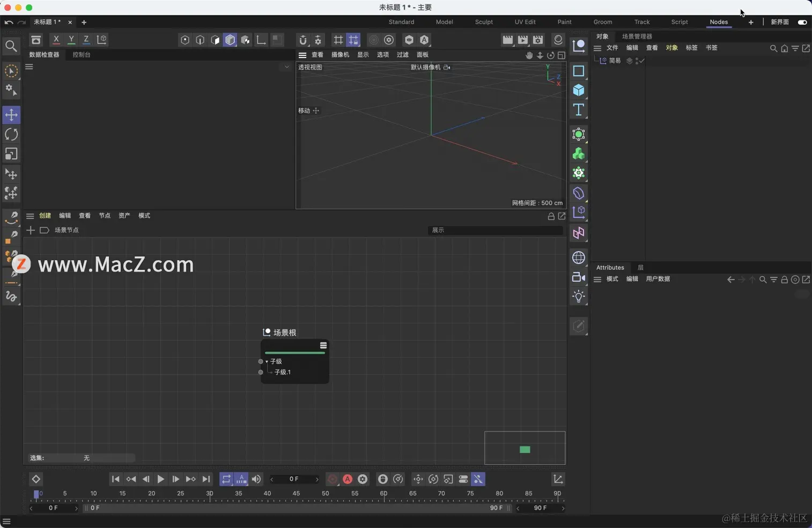Open the Object Manager hamburger menu

pos(597,48)
